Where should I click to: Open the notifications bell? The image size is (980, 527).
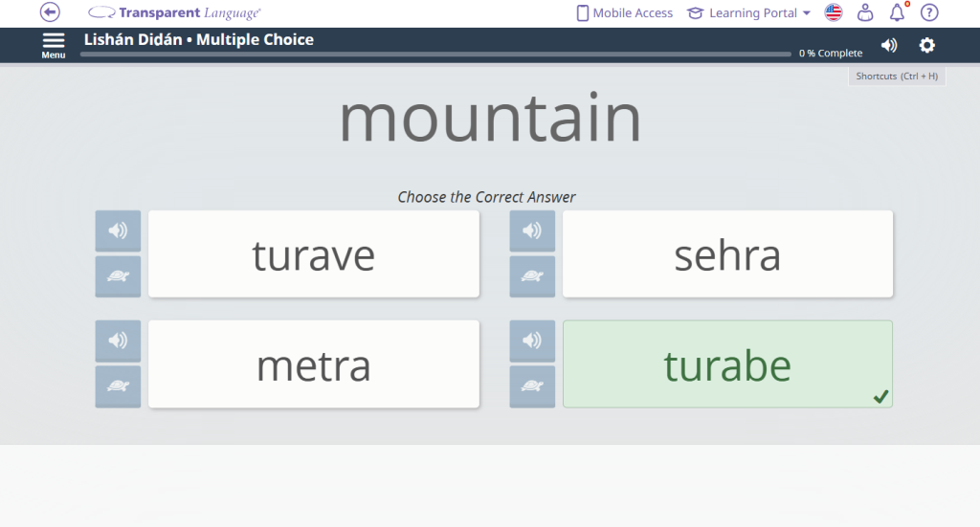897,12
